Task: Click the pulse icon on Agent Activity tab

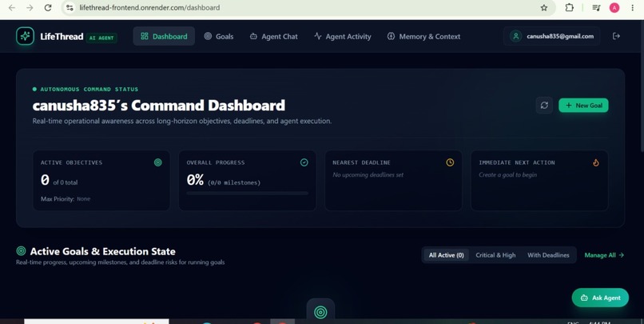Action: tap(318, 36)
